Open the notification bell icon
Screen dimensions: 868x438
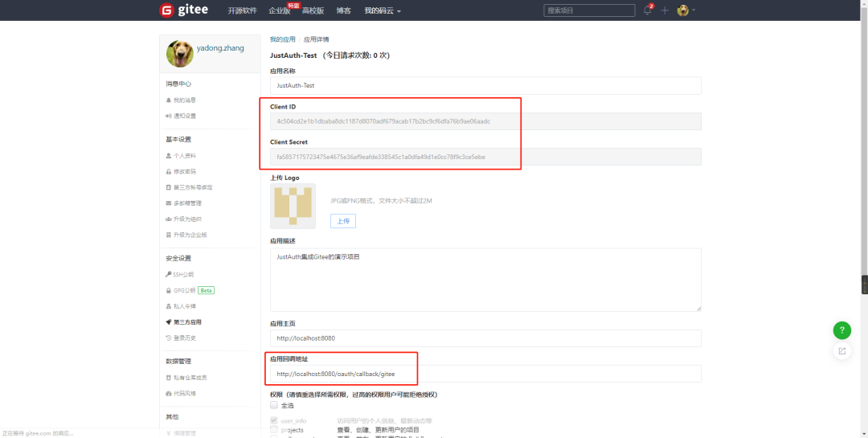coord(647,10)
